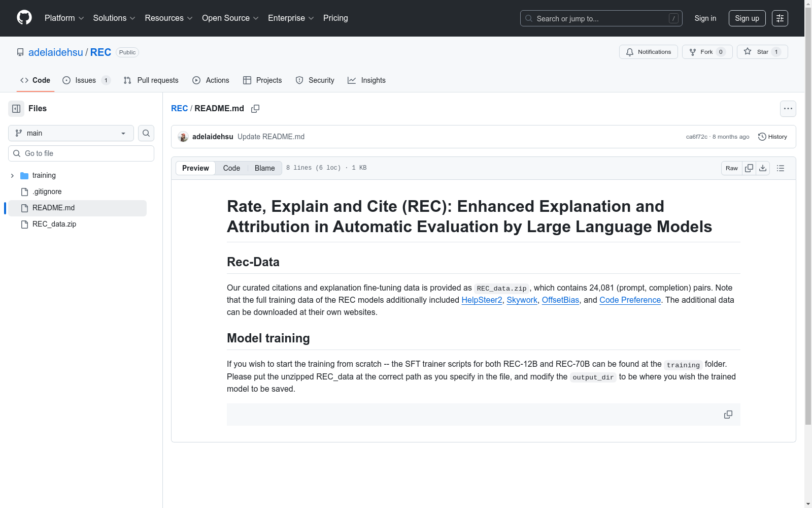Copy the empty code block contents

point(728,415)
